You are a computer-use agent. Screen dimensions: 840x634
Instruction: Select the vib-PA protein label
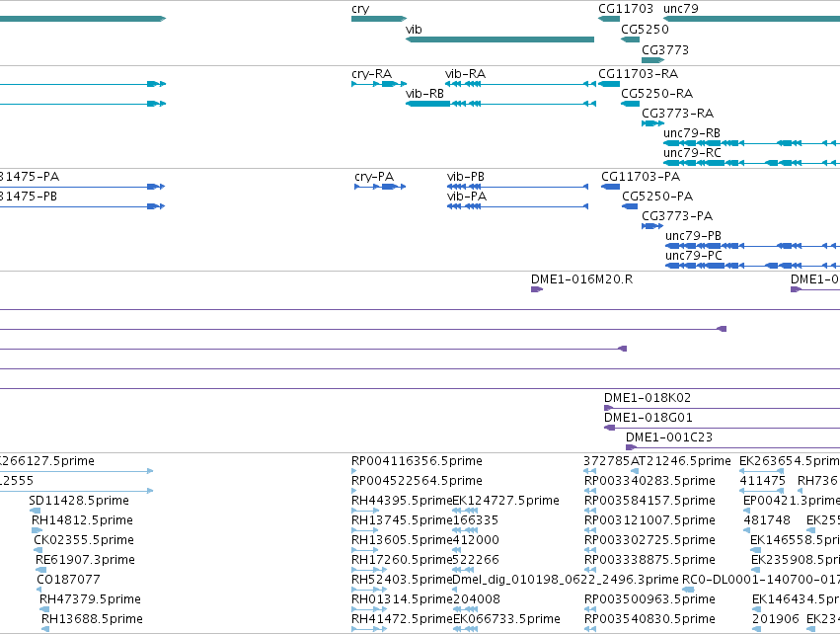467,197
